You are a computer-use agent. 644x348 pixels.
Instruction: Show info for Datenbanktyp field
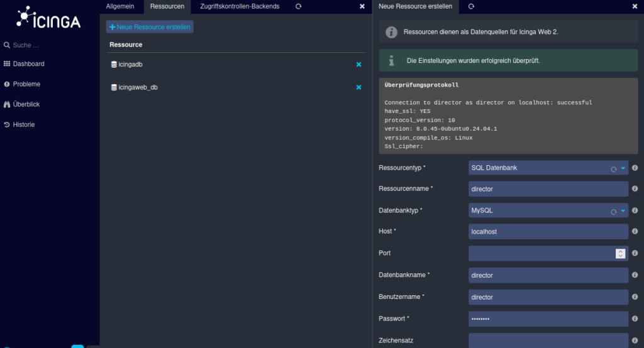[x=635, y=210]
